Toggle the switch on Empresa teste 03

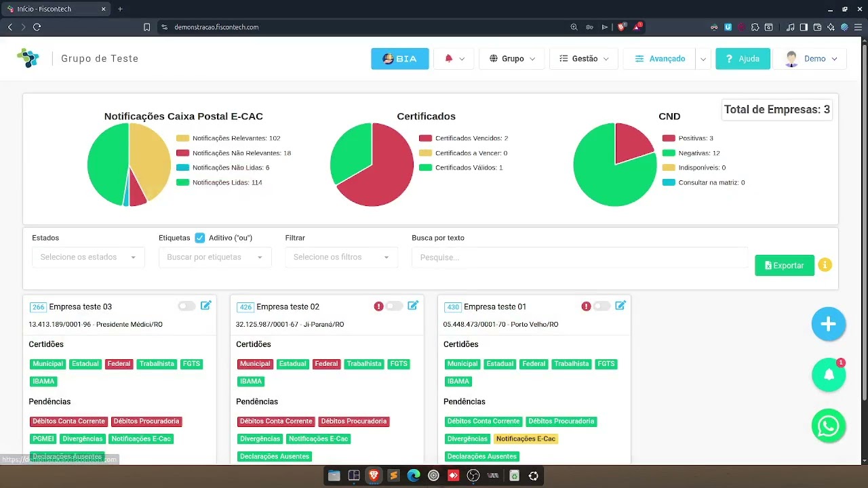pos(186,306)
